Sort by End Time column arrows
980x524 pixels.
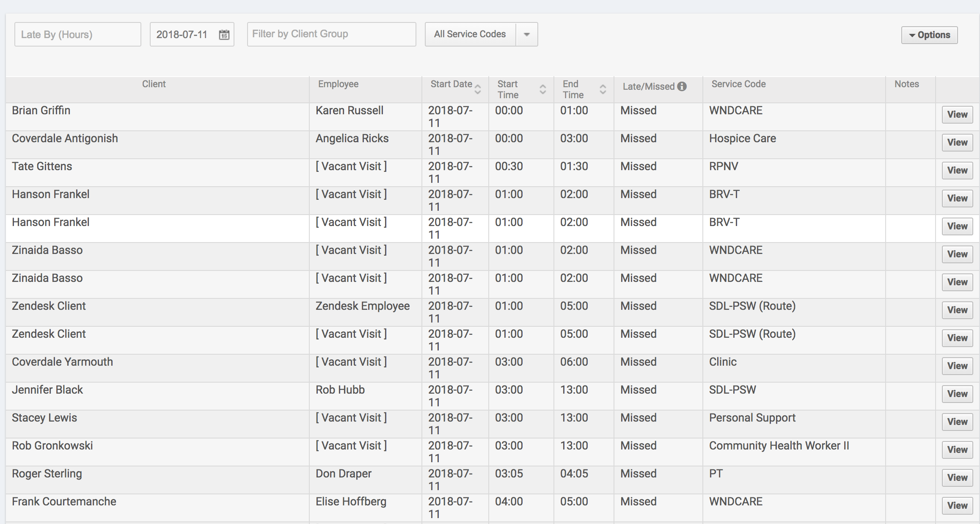click(x=603, y=89)
